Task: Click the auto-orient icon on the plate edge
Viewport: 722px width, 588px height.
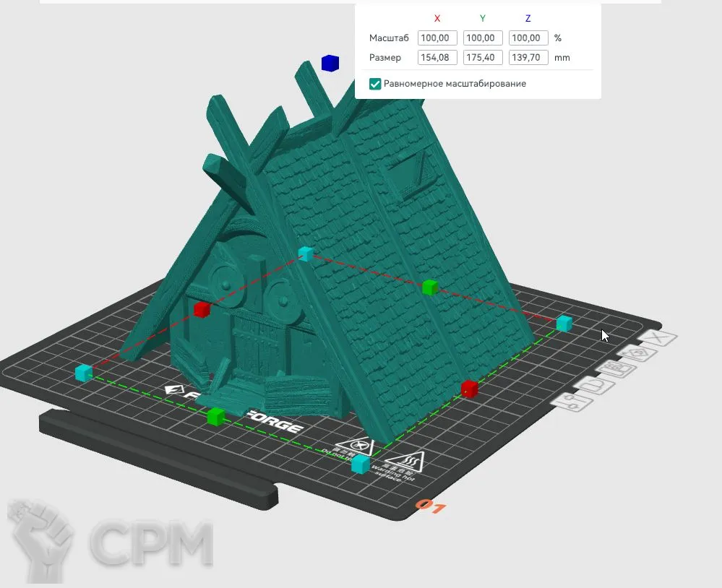Action: pyautogui.click(x=639, y=354)
